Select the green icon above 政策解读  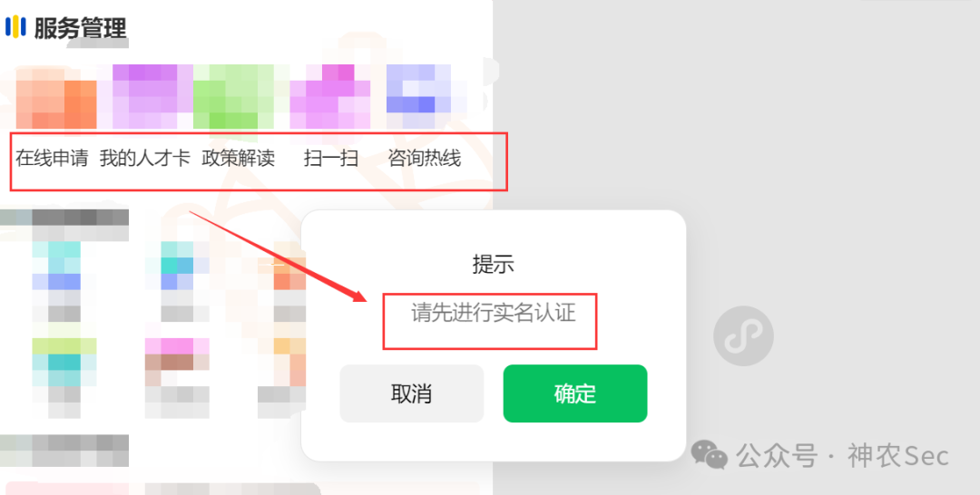point(234,96)
